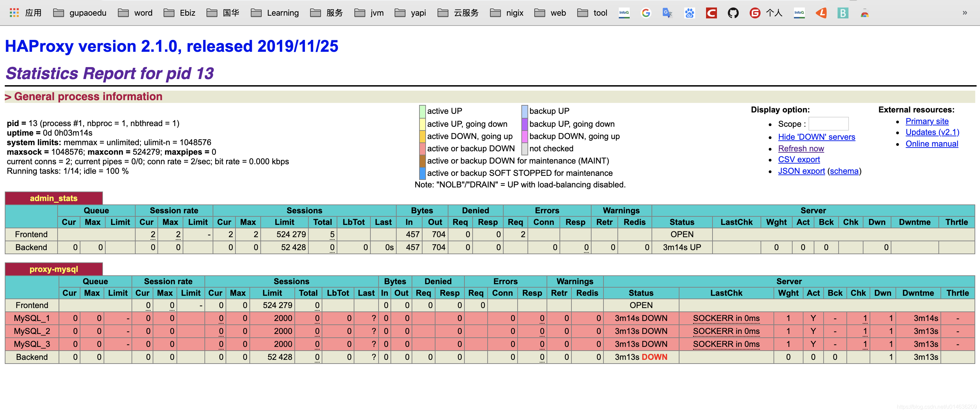Open the Ebiz bookmark folder
The image size is (980, 413).
179,13
